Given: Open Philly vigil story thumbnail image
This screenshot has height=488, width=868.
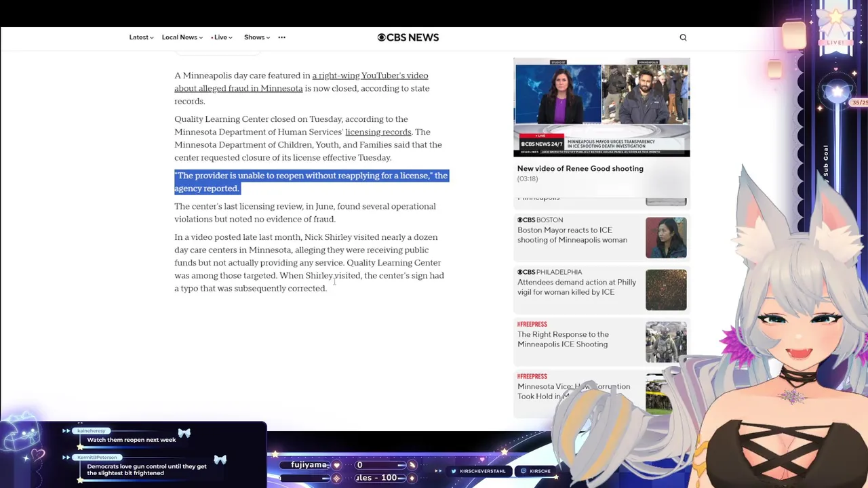Looking at the screenshot, I should (666, 290).
